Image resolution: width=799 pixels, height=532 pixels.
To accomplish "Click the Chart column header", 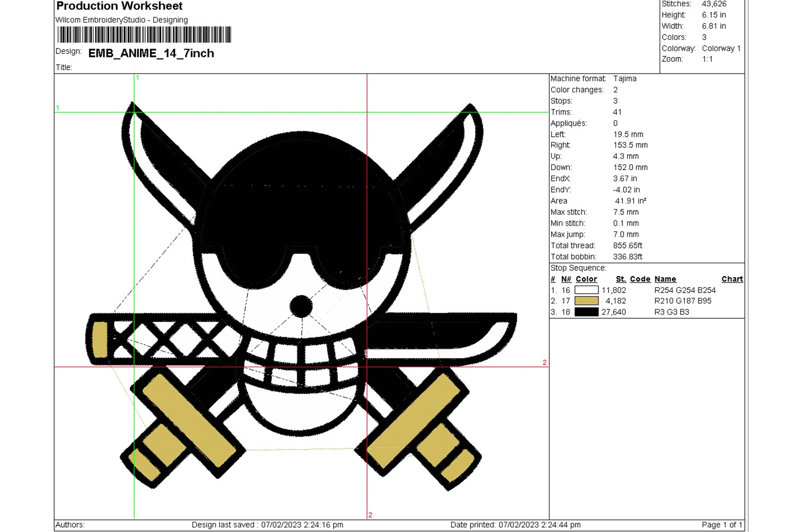I will (732, 279).
